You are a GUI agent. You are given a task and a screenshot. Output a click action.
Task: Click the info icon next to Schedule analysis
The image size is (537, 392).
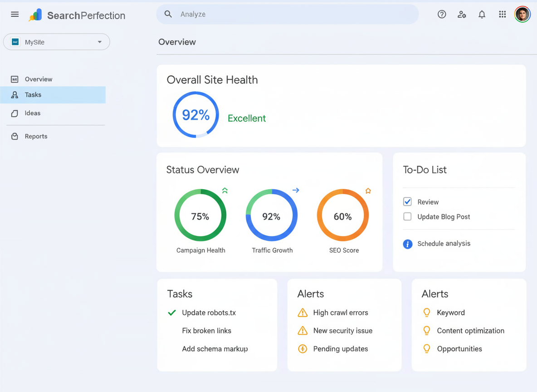coord(407,244)
